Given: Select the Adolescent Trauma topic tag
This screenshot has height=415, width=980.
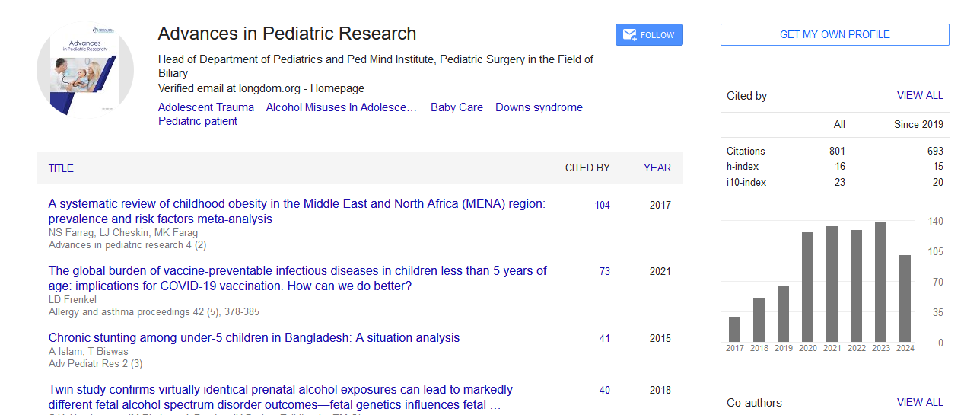Looking at the screenshot, I should coord(205,107).
